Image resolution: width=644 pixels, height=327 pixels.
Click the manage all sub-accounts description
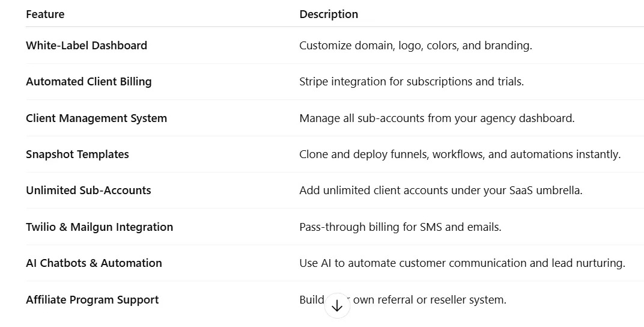point(437,118)
